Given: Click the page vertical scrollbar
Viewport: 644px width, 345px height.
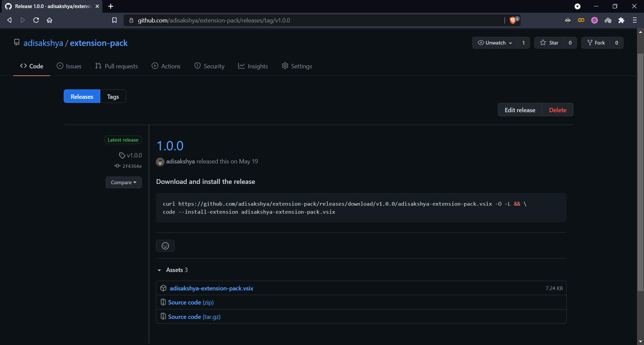Looking at the screenshot, I should [640, 167].
